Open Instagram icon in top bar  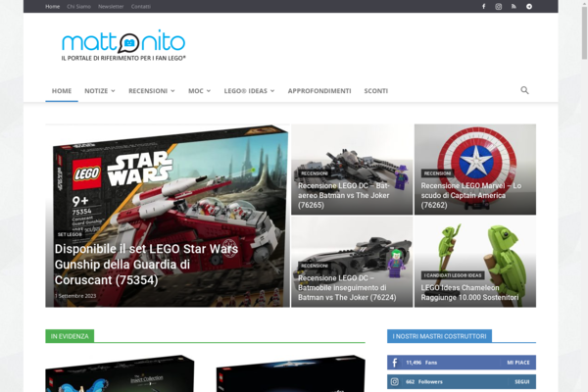pyautogui.click(x=498, y=6)
